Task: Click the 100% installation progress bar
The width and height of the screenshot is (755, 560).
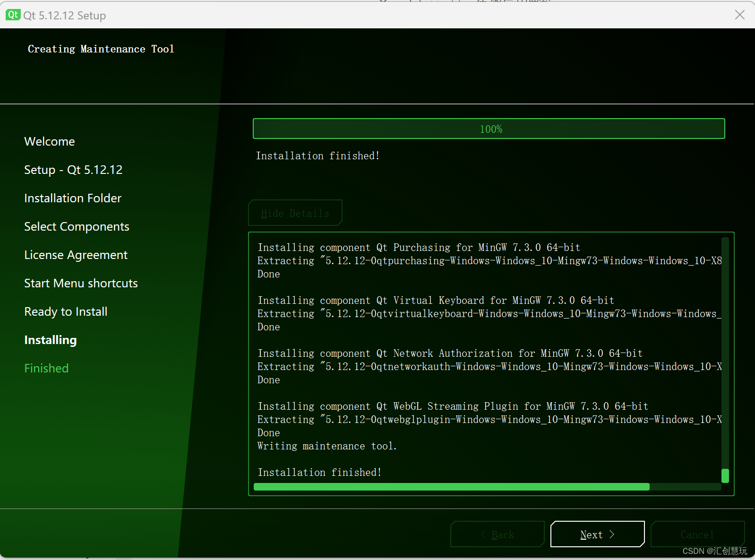Action: coord(489,129)
